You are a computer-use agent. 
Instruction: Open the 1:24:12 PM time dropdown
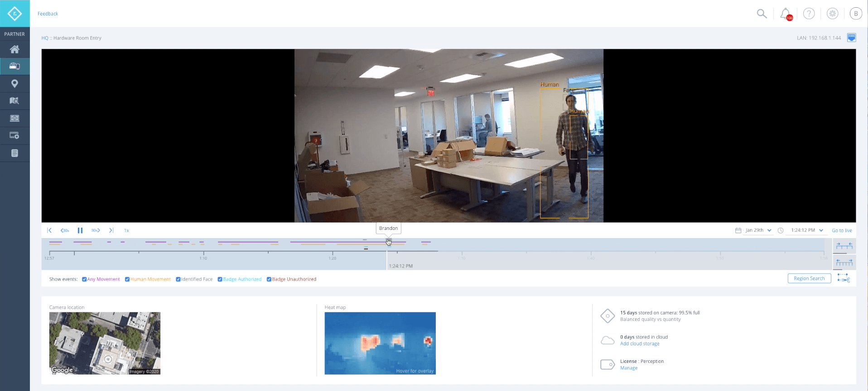[807, 230]
